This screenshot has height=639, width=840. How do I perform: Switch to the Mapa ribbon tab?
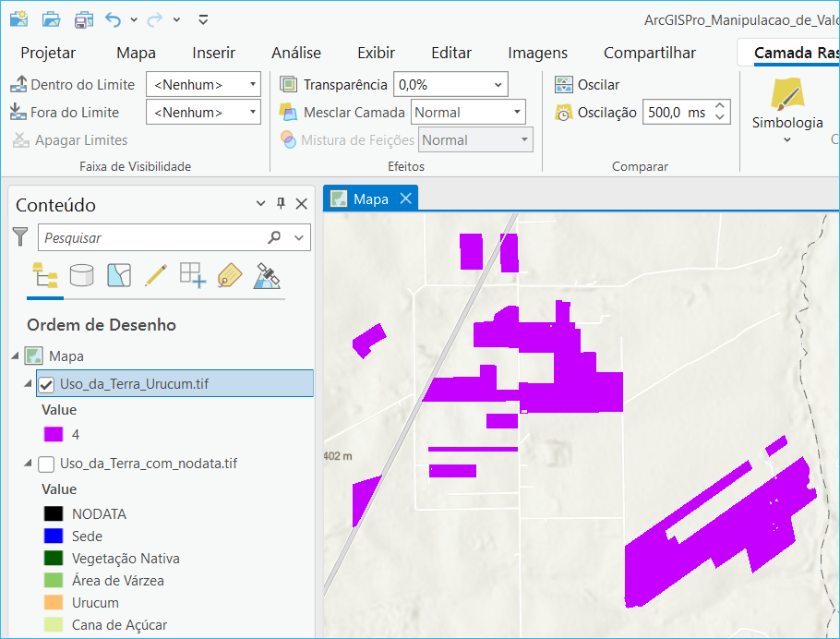[136, 53]
